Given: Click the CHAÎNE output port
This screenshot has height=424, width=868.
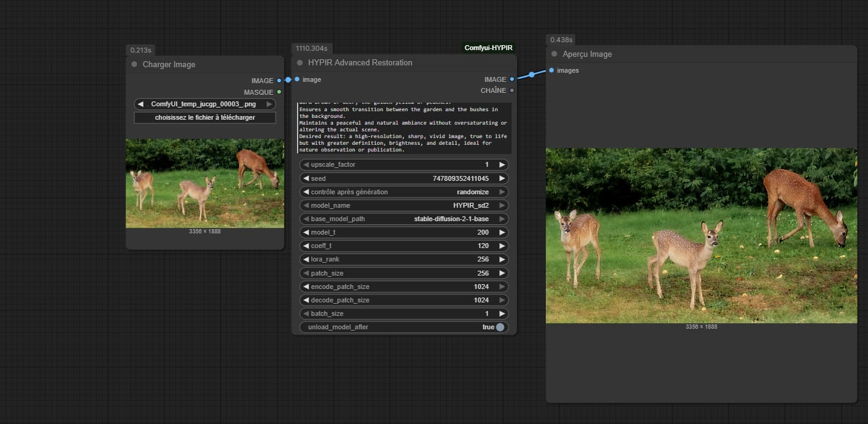Looking at the screenshot, I should click(x=512, y=90).
